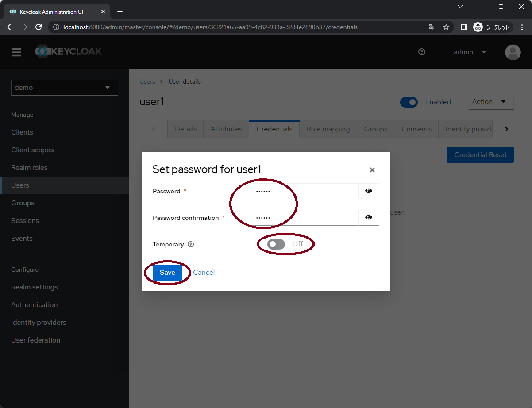Save the new password
Viewport: 532px width, 408px height.
(x=167, y=273)
